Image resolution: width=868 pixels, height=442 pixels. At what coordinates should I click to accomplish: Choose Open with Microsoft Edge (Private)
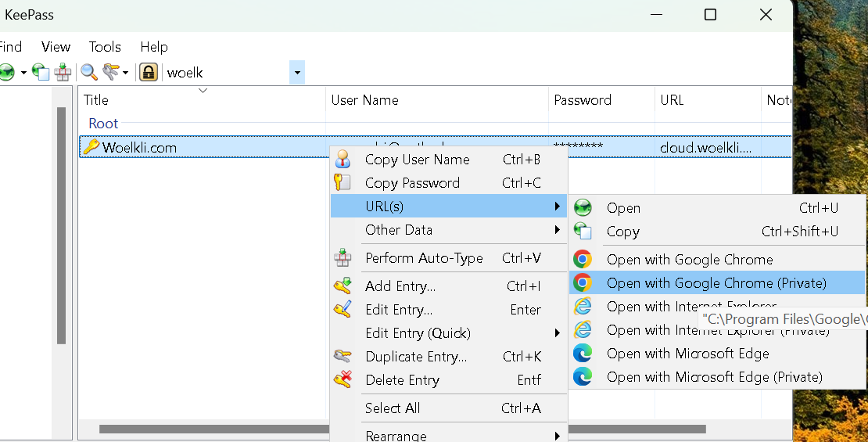(x=718, y=377)
